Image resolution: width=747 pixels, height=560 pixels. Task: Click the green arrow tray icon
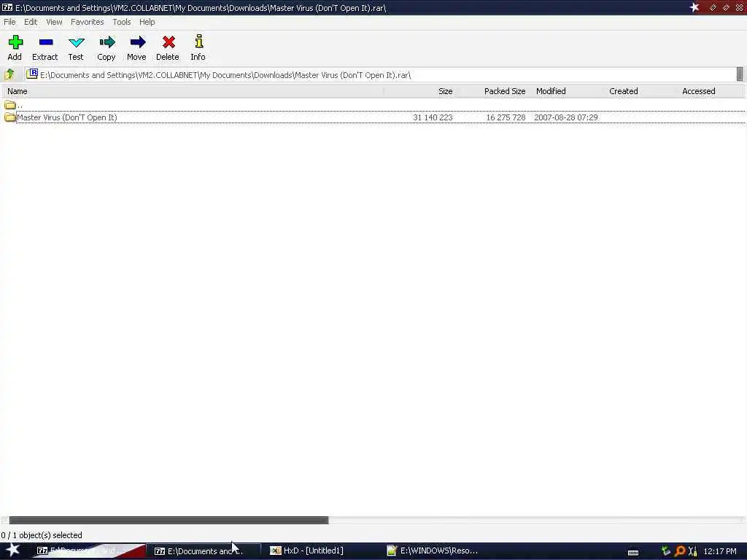click(665, 551)
